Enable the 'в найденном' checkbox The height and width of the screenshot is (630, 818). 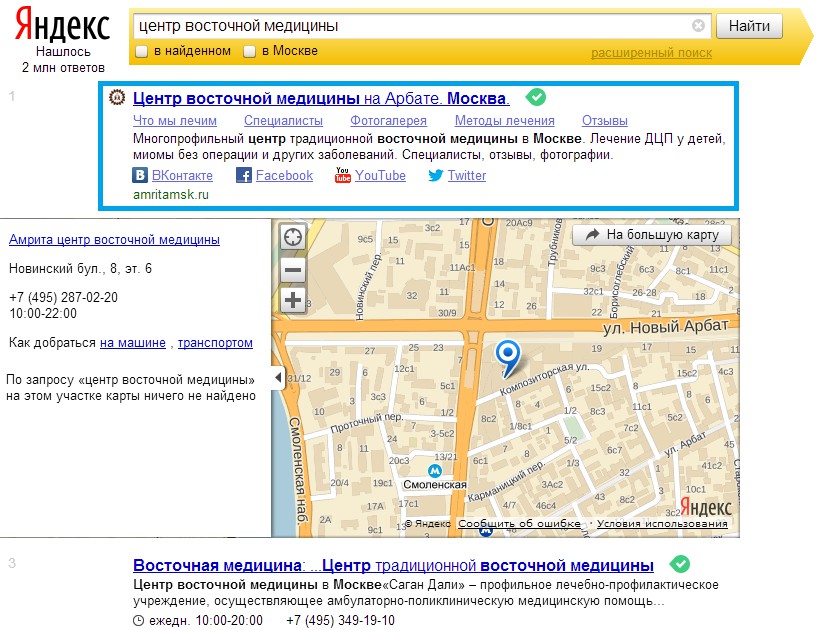(141, 52)
